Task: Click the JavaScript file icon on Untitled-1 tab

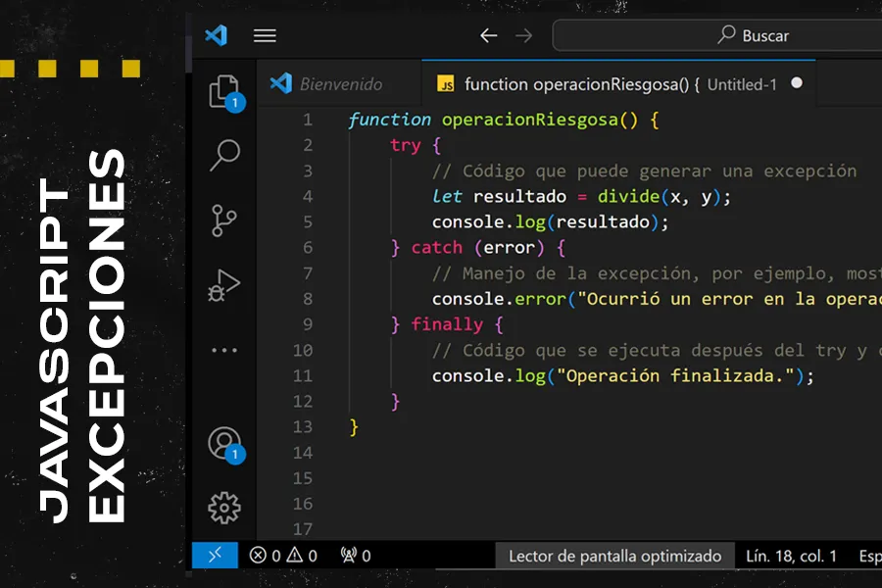Action: [448, 84]
